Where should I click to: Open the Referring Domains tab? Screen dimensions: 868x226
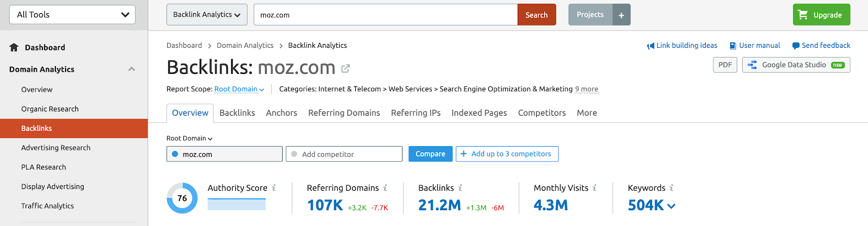(344, 113)
